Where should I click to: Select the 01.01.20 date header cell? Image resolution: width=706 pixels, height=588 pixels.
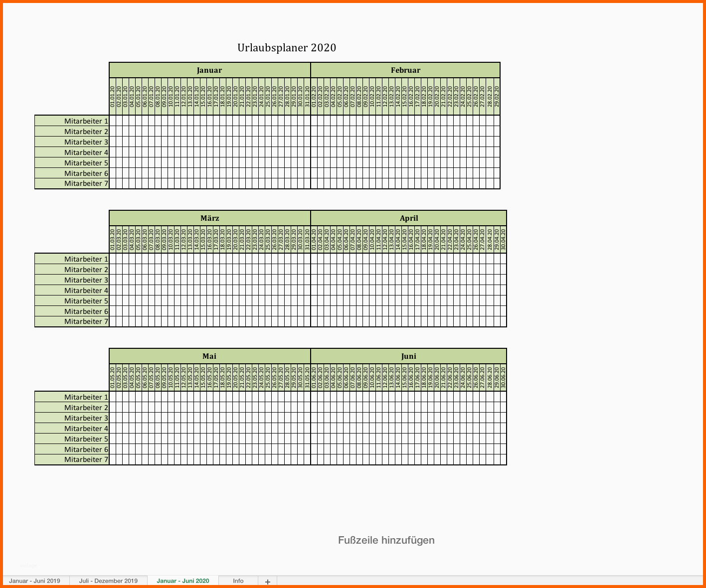[113, 96]
